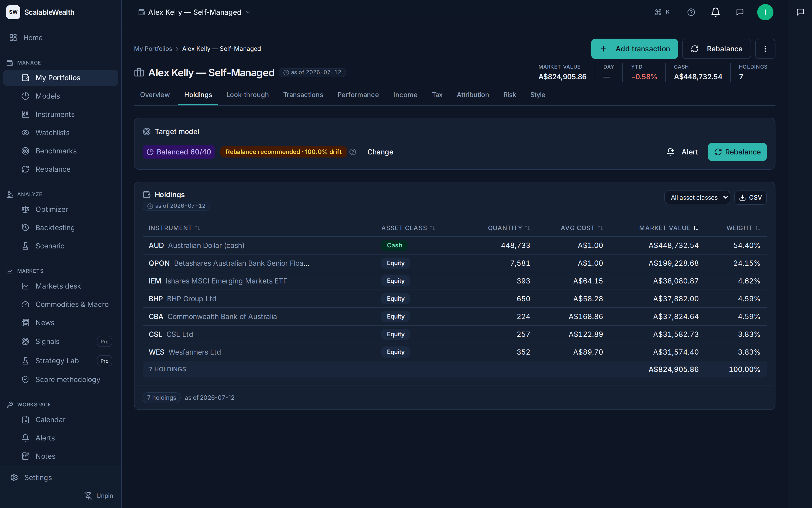Click the Settings gear icon
This screenshot has height=508, width=812.
14,478
